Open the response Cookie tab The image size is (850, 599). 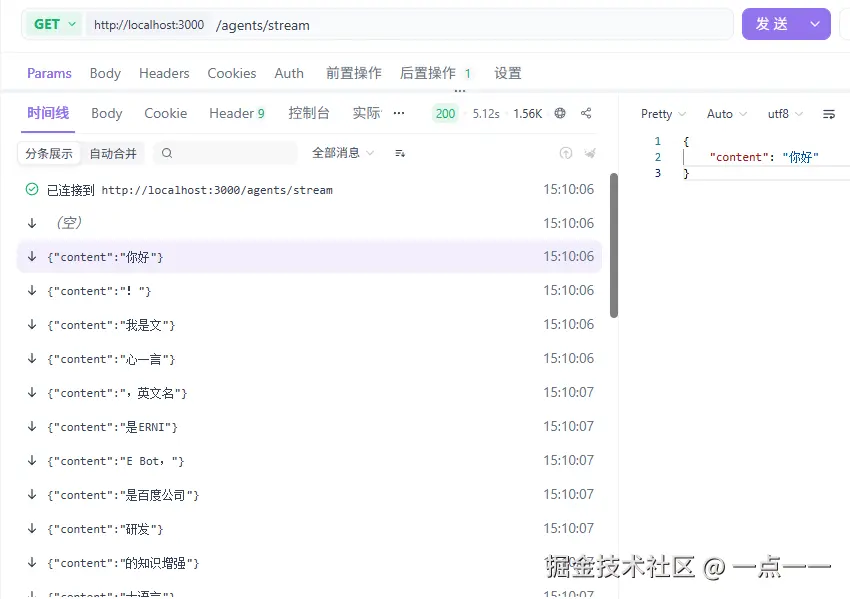(165, 113)
